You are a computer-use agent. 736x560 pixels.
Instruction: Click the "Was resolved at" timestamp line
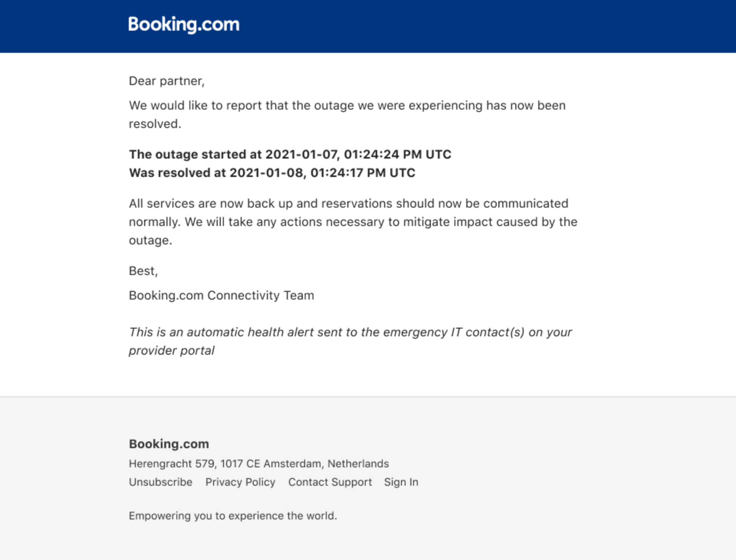point(272,172)
